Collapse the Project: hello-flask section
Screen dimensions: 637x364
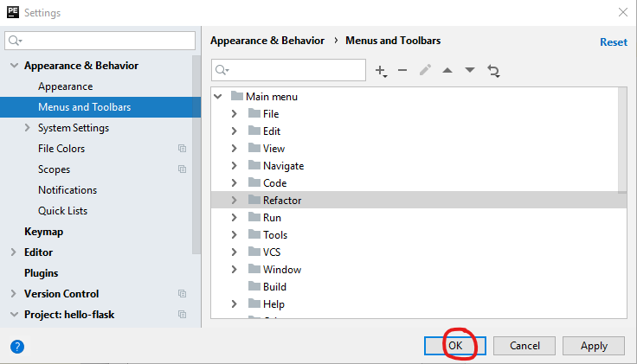pos(14,315)
